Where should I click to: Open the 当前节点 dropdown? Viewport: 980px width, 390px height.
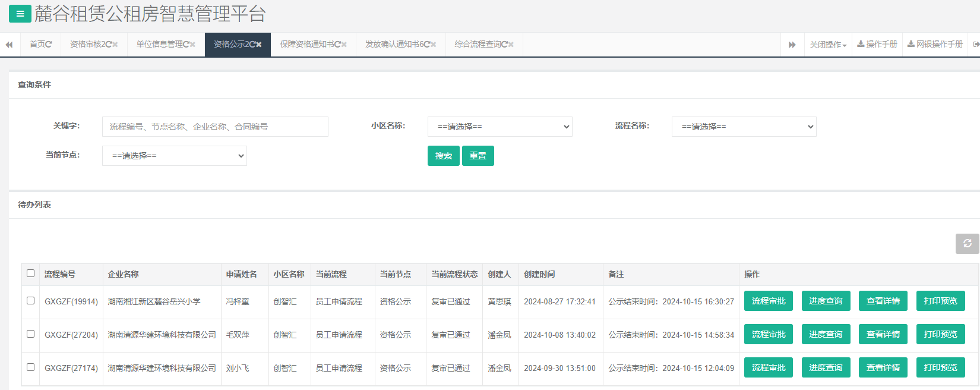click(174, 156)
